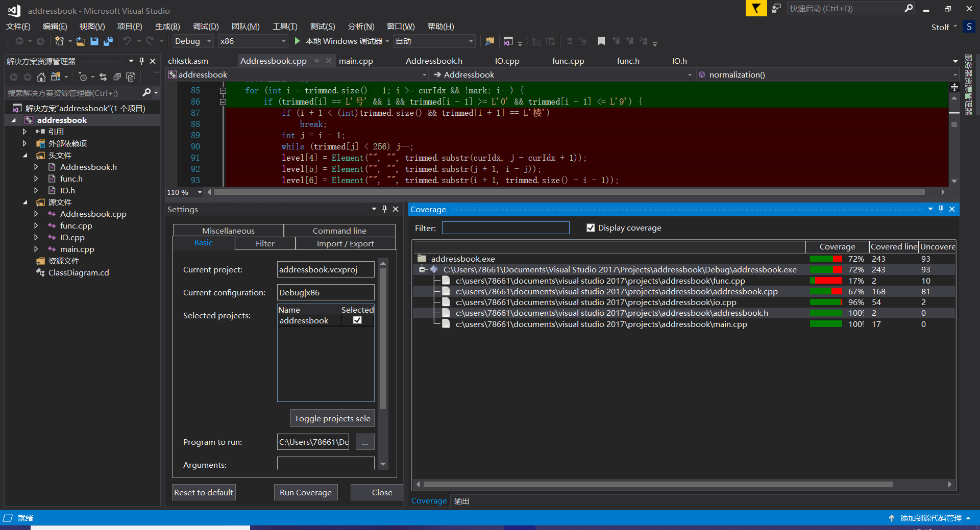The height and width of the screenshot is (530, 980).
Task: Click the split editor icon above the scrollbar
Action: click(x=954, y=87)
